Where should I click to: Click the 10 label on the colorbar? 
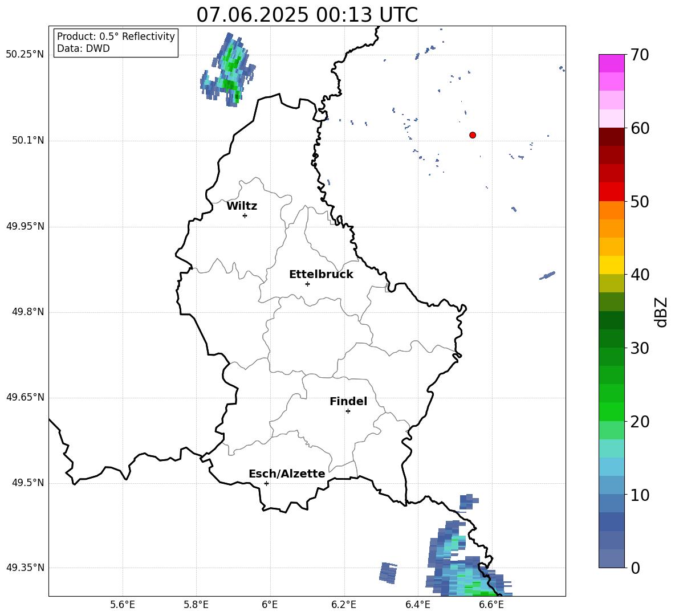[640, 495]
